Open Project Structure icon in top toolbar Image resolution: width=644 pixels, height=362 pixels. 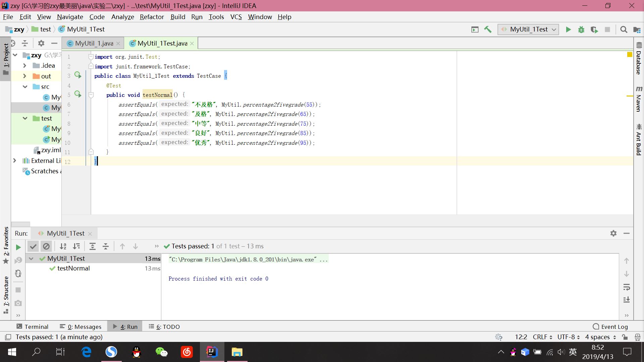(637, 29)
